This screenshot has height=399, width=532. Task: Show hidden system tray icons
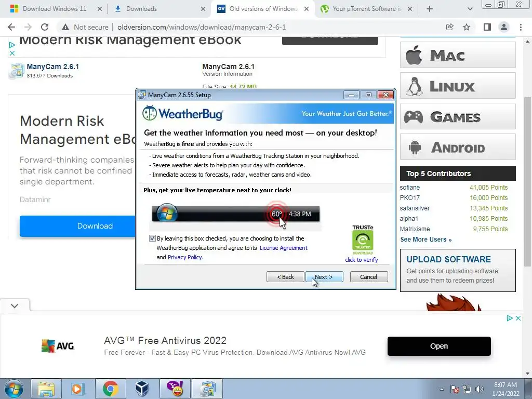(442, 389)
